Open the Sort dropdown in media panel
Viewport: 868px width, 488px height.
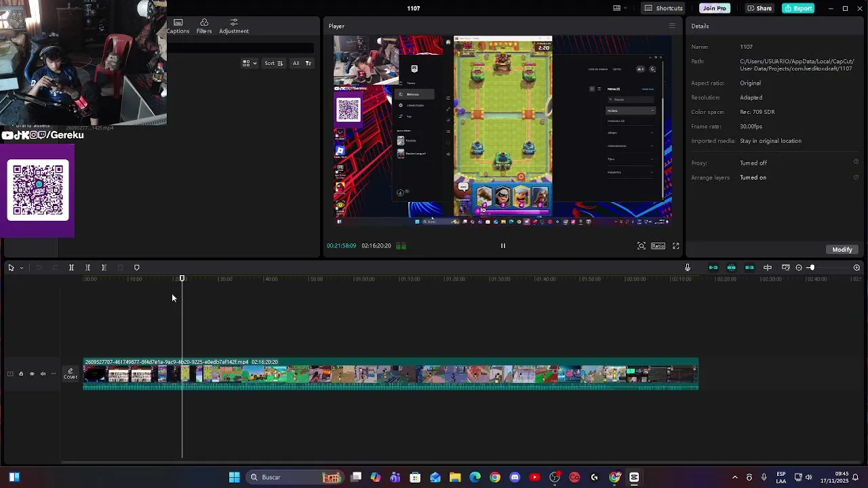[x=273, y=63]
